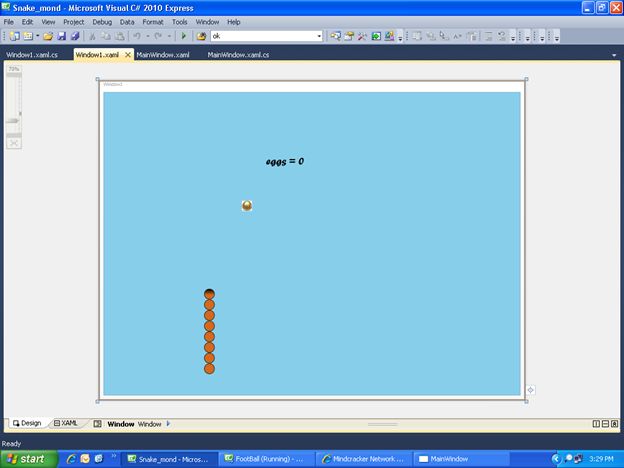The height and width of the screenshot is (468, 624).
Task: Open the Debug menu
Action: click(x=102, y=22)
